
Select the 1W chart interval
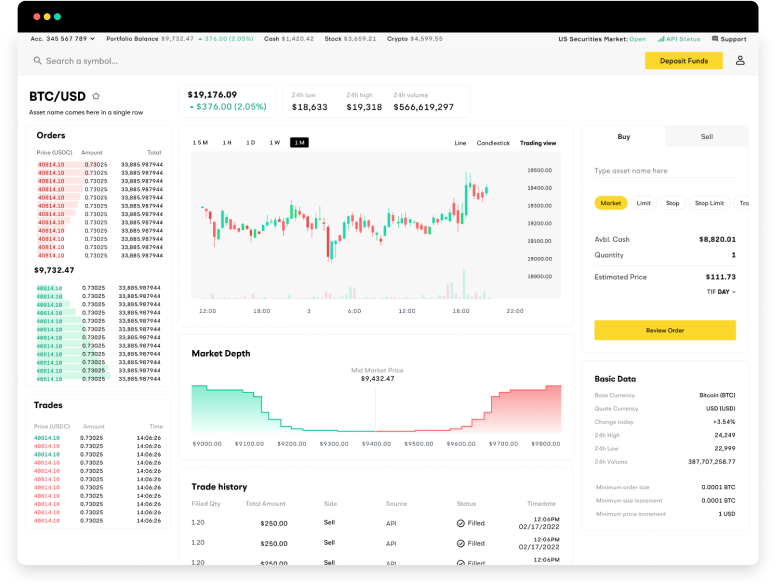pos(274,143)
